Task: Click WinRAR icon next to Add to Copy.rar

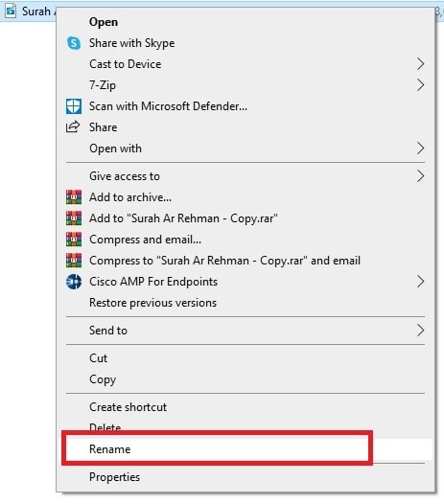Action: tap(74, 218)
